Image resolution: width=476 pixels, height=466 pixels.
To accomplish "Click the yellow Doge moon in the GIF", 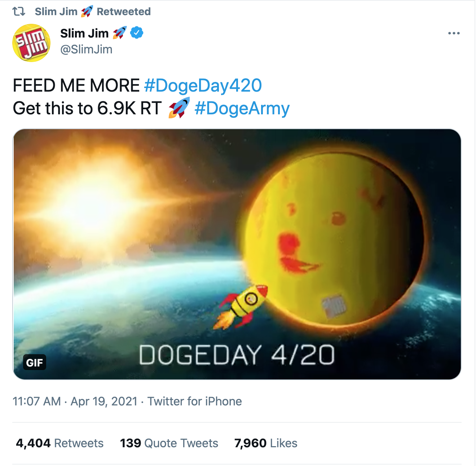I will pos(334,238).
